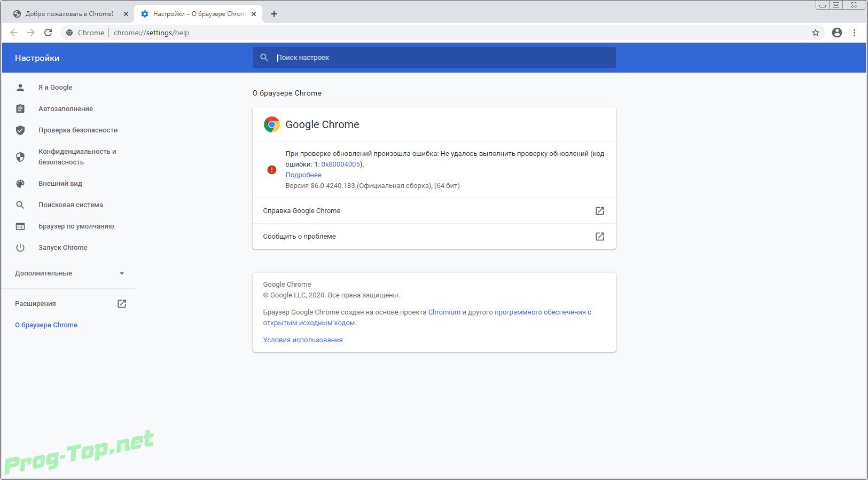Open 'Сообщить о проблеме' row

[434, 237]
